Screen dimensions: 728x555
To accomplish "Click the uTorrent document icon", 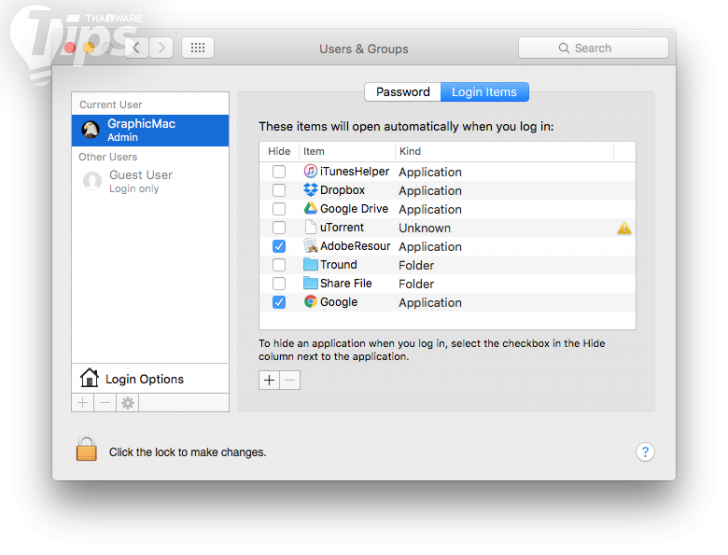I will [x=310, y=227].
